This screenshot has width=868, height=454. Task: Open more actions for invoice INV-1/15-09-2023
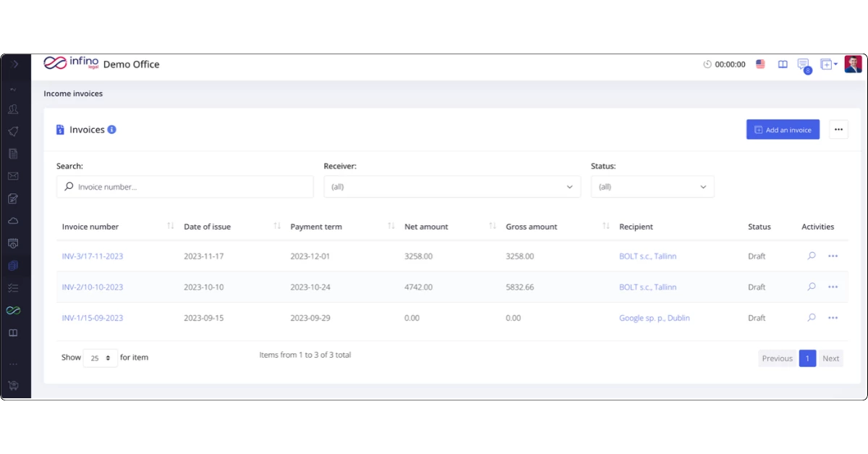[833, 318]
